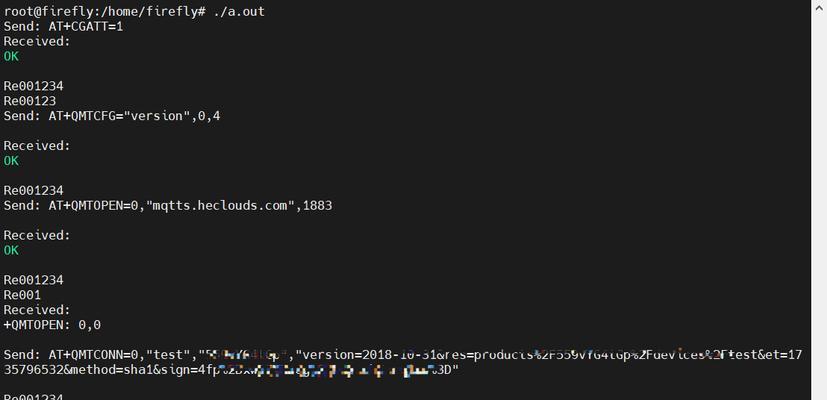Click the Re001234 line below QMTOPEN OK
Image resolution: width=827 pixels, height=400 pixels.
[33, 280]
